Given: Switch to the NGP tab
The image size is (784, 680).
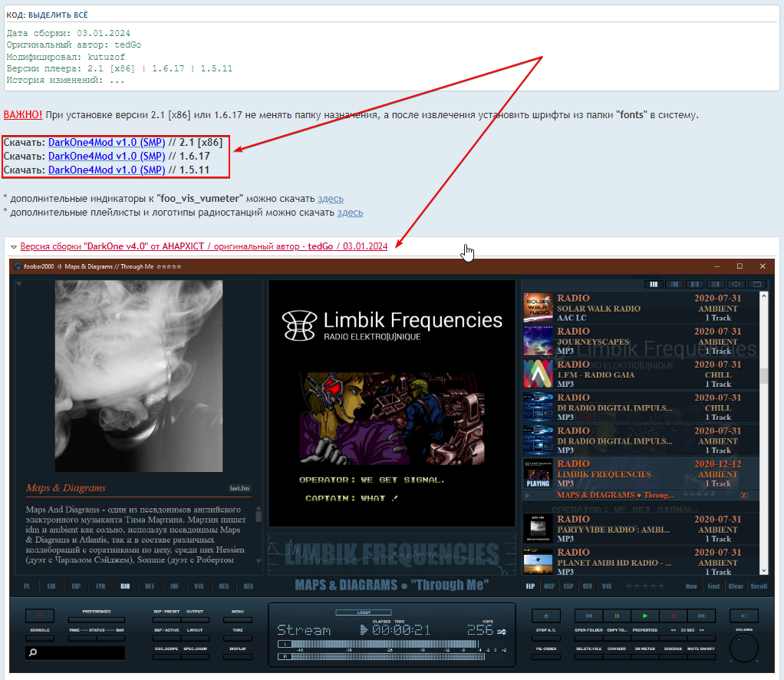Looking at the screenshot, I should tap(549, 586).
